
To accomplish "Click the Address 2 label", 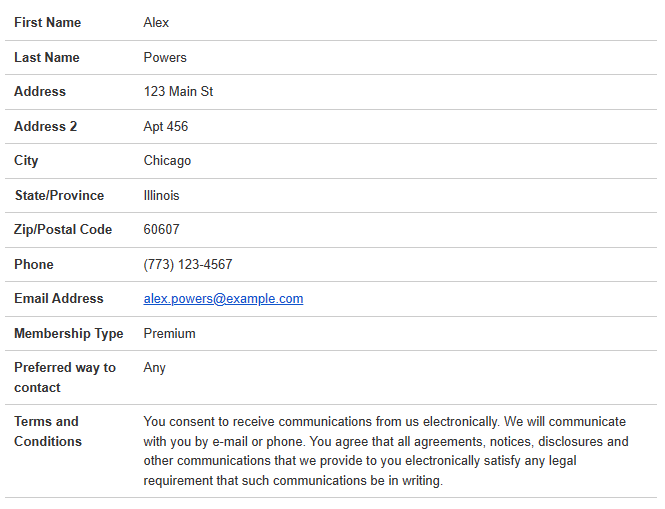I will point(45,127).
